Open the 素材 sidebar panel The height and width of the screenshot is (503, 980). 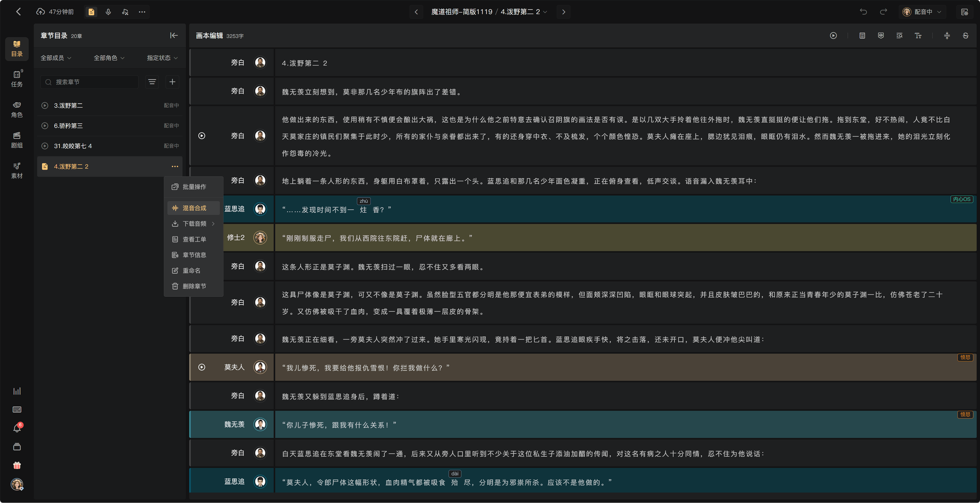tap(17, 171)
